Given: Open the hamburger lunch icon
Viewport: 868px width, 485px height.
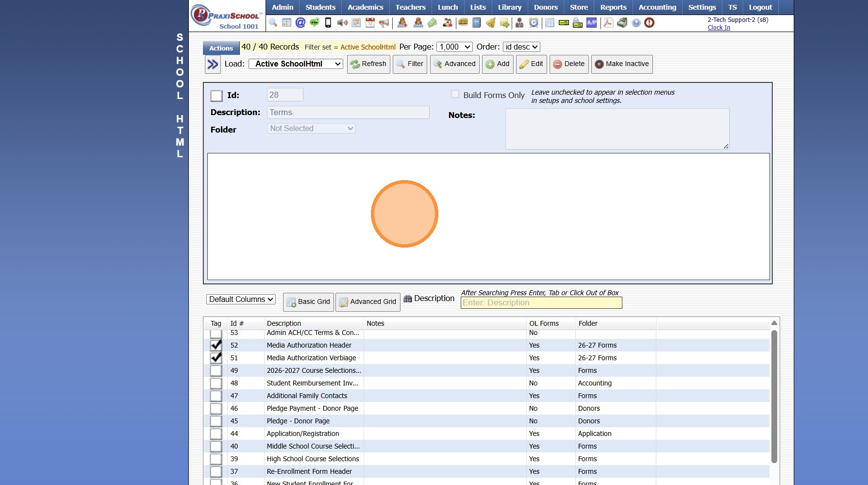Looking at the screenshot, I should tap(463, 23).
